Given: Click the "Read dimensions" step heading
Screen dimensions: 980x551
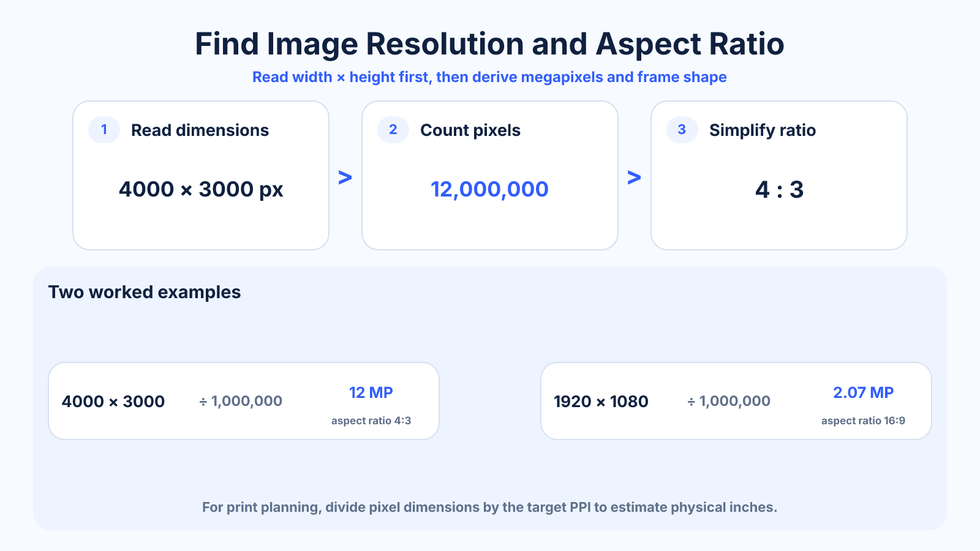Looking at the screenshot, I should [200, 130].
